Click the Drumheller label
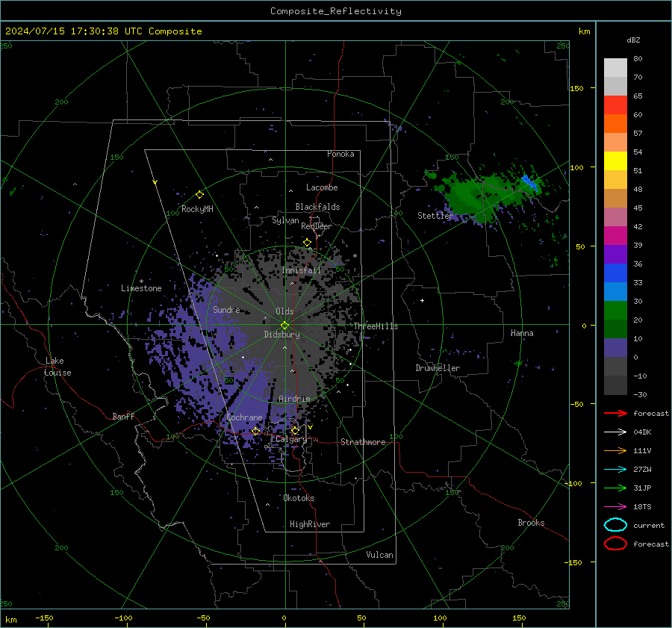Image resolution: width=672 pixels, height=628 pixels. point(438,368)
